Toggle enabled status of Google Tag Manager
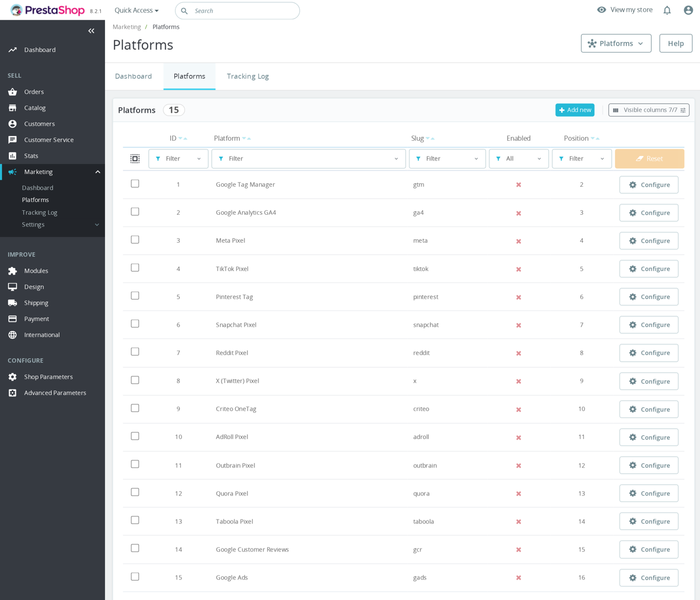This screenshot has height=600, width=700. (519, 185)
